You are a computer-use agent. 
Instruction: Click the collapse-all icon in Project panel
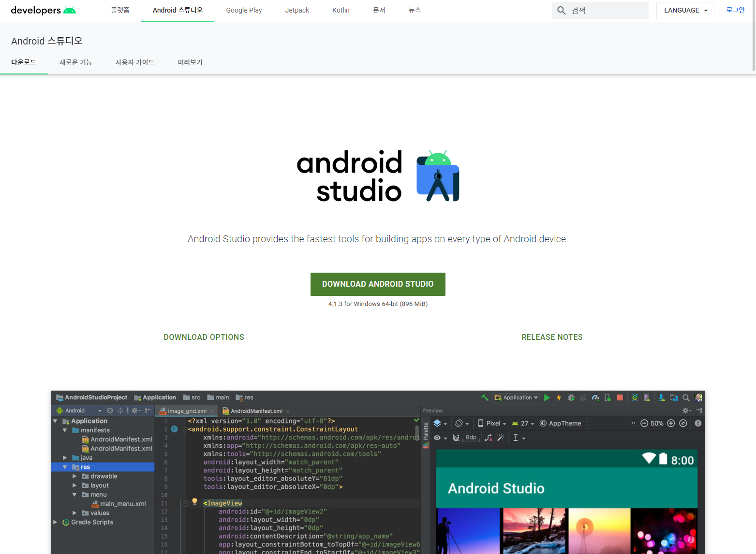pos(120,410)
